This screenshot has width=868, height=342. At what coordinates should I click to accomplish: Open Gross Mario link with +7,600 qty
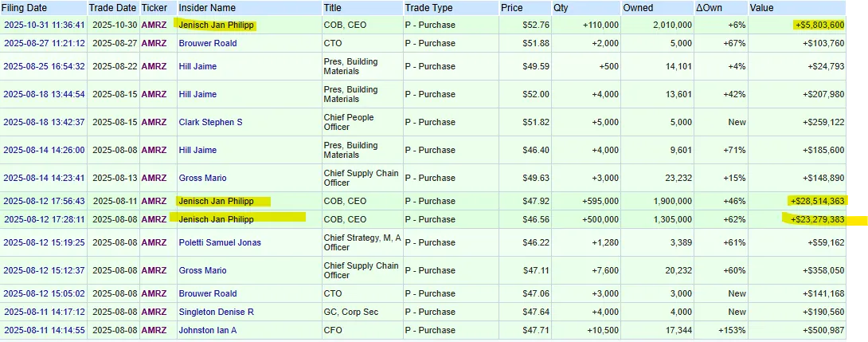(202, 270)
